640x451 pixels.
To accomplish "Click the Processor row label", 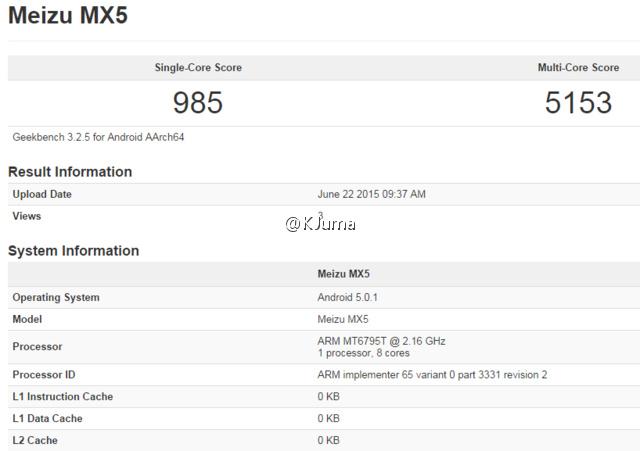I will 37,347.
